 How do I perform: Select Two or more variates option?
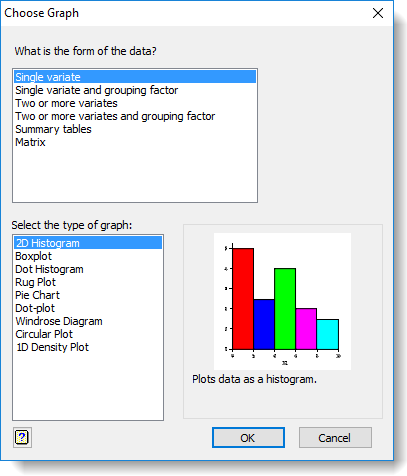(135, 103)
